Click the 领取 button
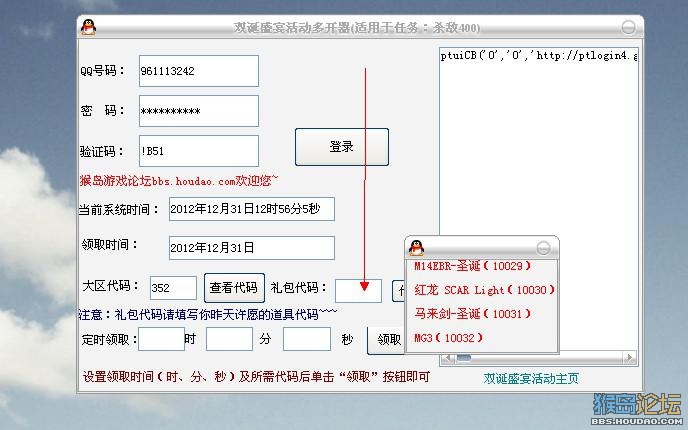Screen dimensions: 688x430 tap(386, 340)
